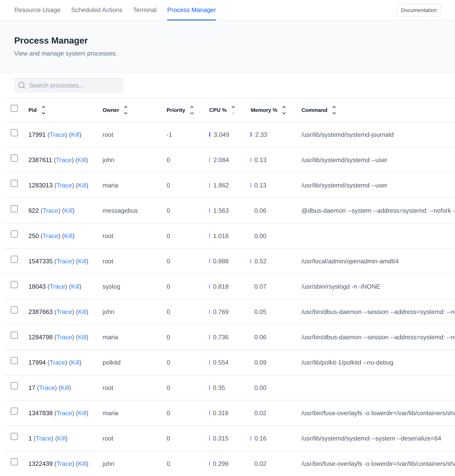The width and height of the screenshot is (455, 476).
Task: Switch to Scheduled Actions tab
Action: coord(97,10)
